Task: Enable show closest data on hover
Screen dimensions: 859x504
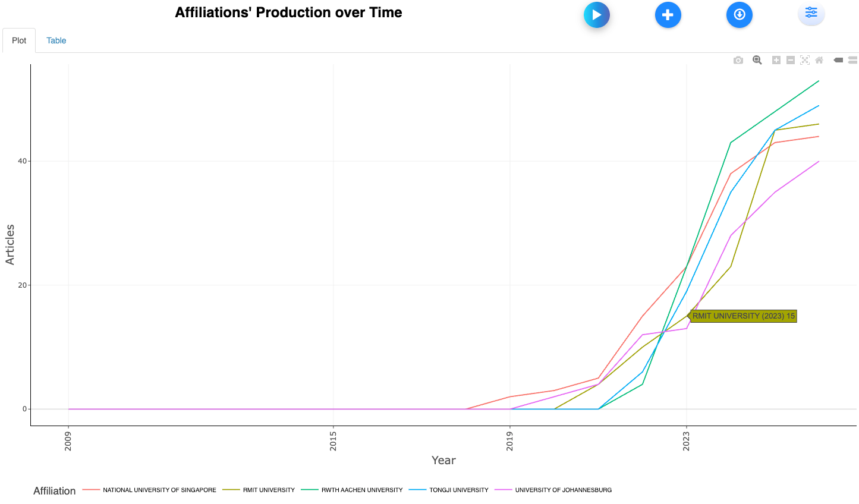Action: click(x=838, y=60)
